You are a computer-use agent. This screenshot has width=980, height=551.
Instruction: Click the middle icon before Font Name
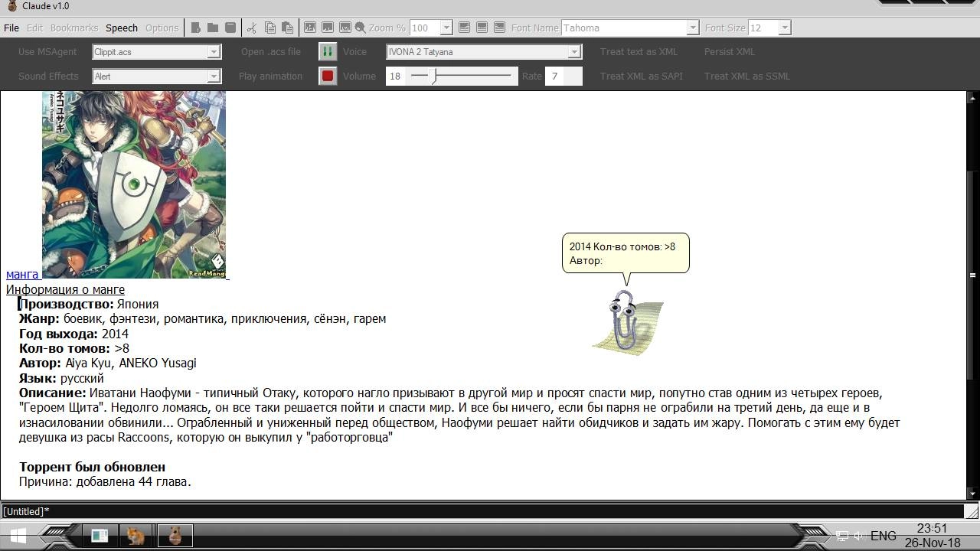[482, 28]
